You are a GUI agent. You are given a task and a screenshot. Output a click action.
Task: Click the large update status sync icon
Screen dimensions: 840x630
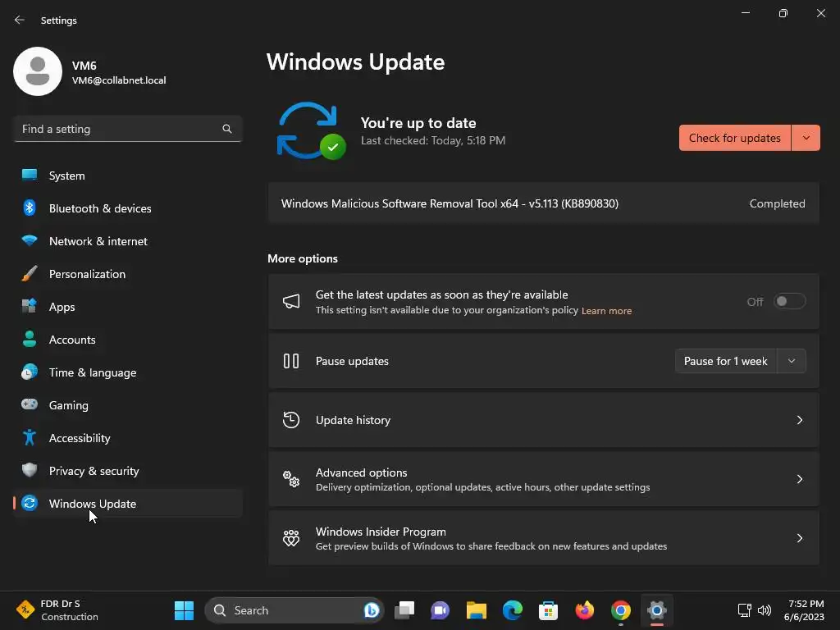pos(311,131)
